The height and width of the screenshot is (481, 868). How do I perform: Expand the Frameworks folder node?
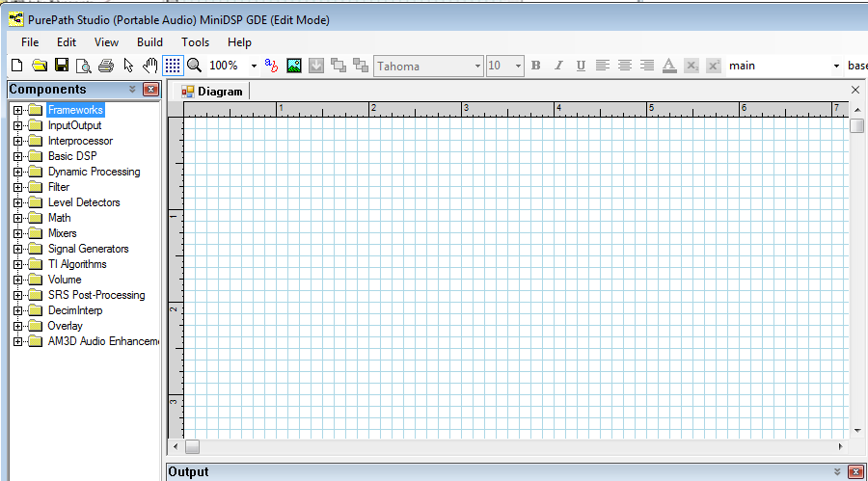(17, 110)
